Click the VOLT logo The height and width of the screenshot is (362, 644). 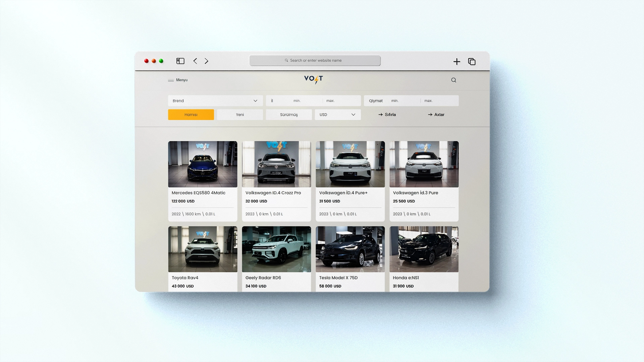(x=313, y=79)
